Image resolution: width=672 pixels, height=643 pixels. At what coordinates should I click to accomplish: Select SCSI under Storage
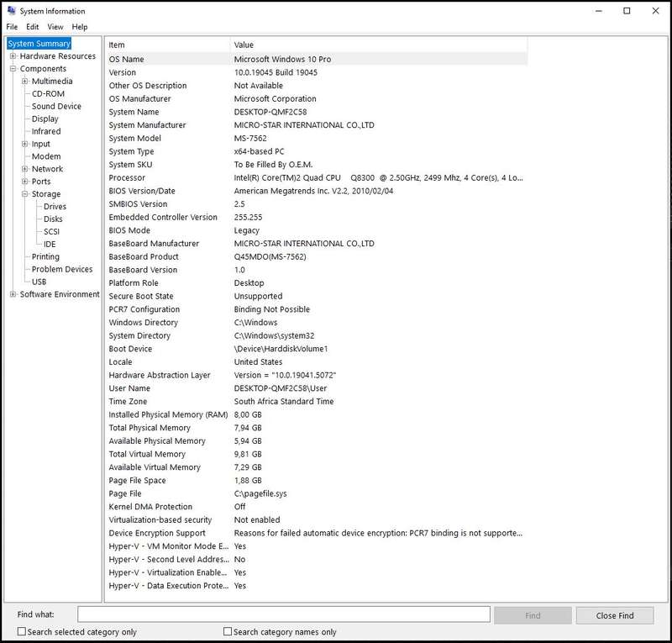(51, 231)
